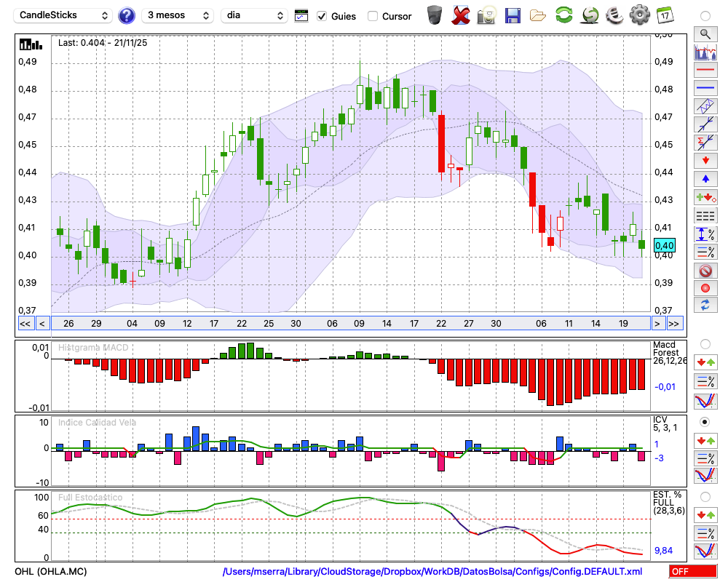This screenshot has height=582, width=728.
Task: Click the red OFF button
Action: pos(692,572)
